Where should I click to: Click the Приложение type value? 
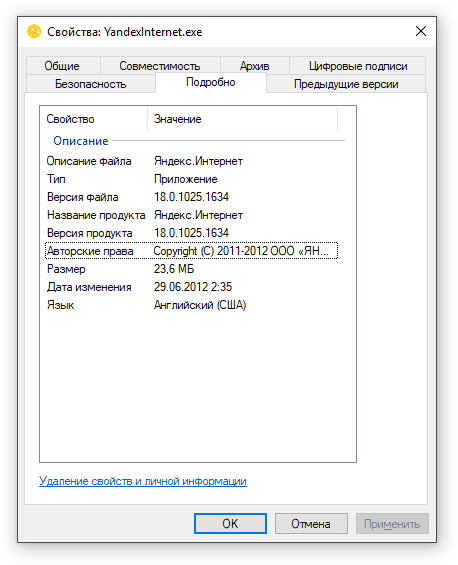(186, 179)
